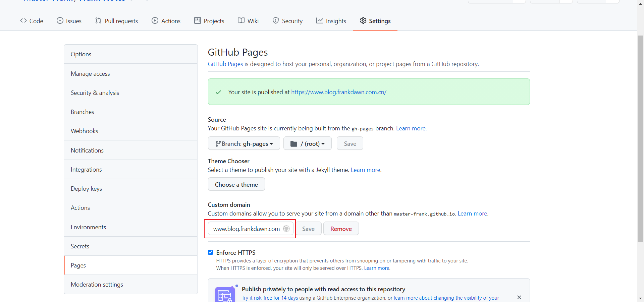Click the branch icon in the Branch dropdown
The width and height of the screenshot is (644, 302).
[218, 144]
